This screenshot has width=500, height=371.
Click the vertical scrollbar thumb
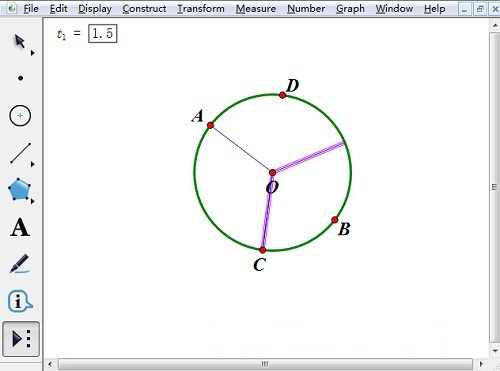[495, 187]
